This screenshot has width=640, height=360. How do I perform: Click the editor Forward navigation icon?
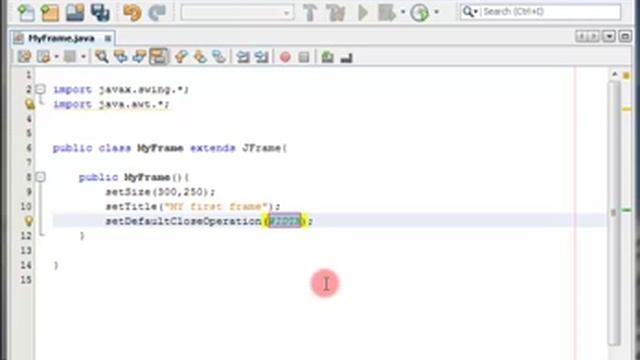tap(70, 56)
